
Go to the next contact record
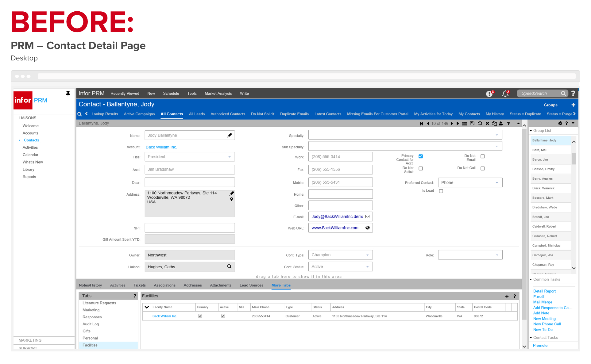[452, 124]
